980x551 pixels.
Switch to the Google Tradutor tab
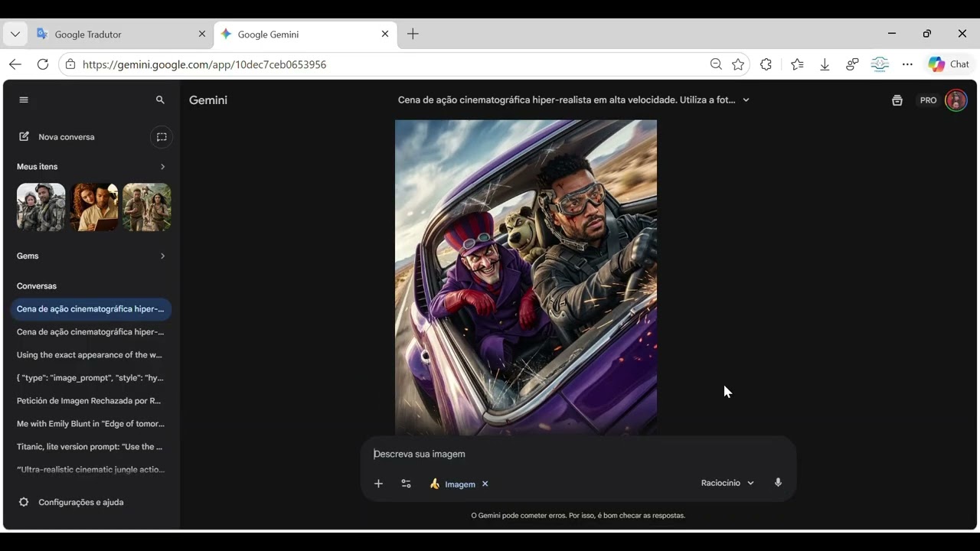click(x=122, y=34)
